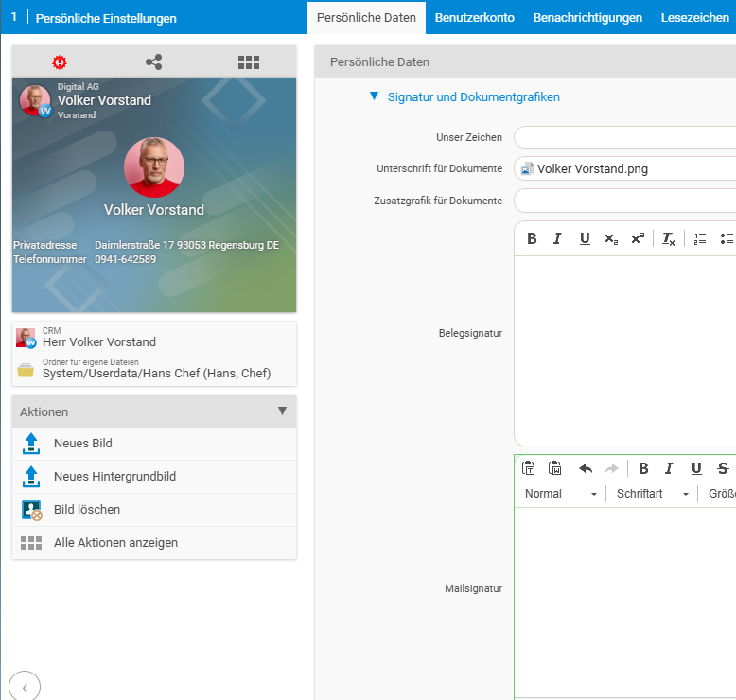Click address Daimlerstraße 17 93053 Regensburg DE
The height and width of the screenshot is (700, 736).
pyautogui.click(x=186, y=245)
